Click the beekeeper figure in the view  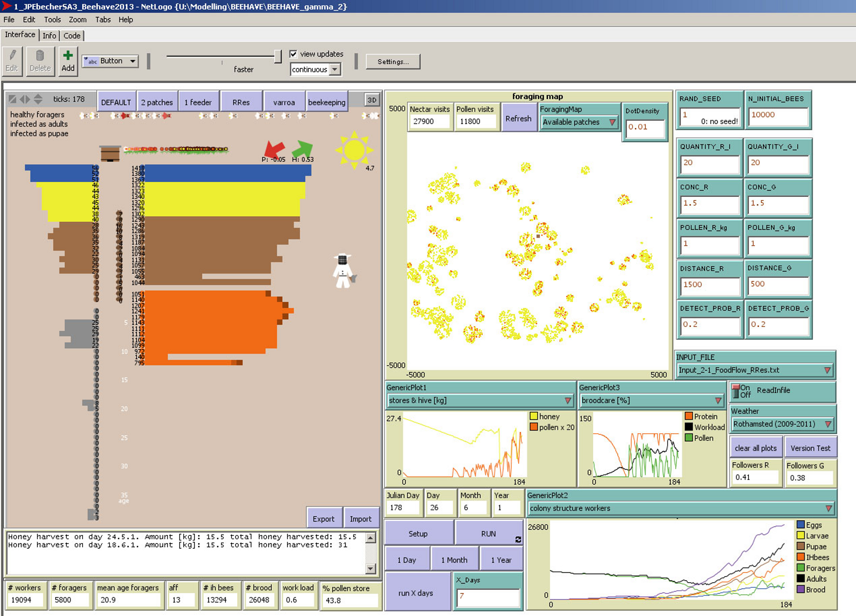pyautogui.click(x=343, y=271)
